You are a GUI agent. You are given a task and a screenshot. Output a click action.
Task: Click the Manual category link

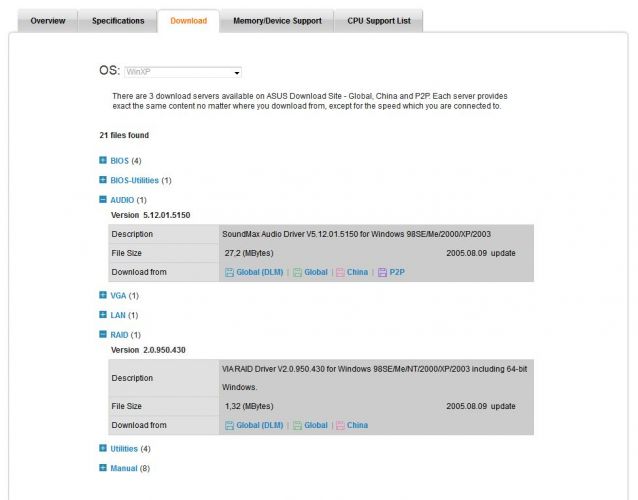[124, 468]
